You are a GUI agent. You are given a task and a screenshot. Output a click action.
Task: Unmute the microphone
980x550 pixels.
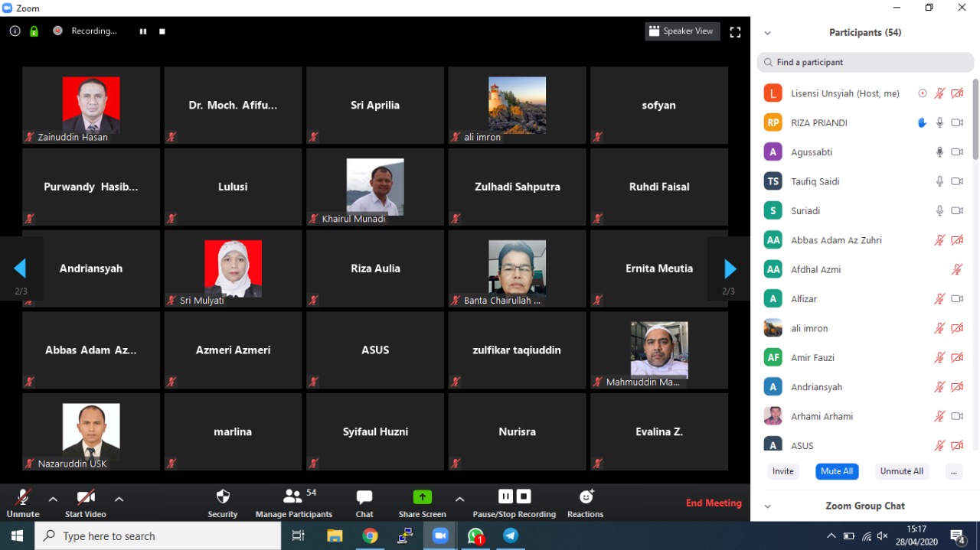click(23, 497)
